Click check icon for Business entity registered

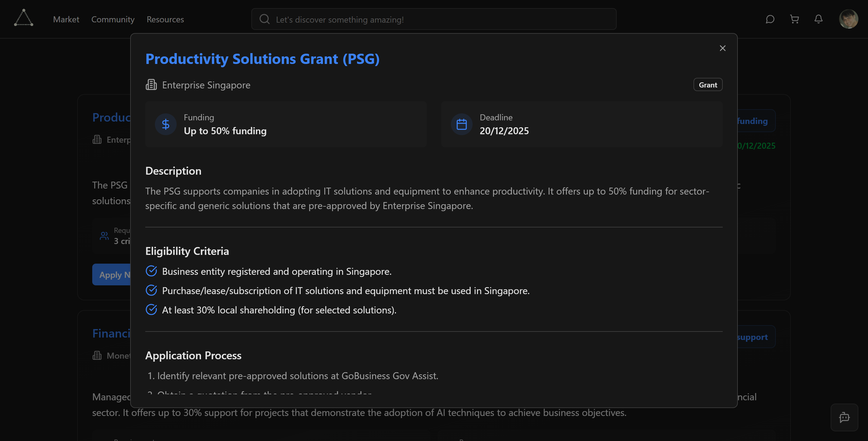click(x=151, y=271)
